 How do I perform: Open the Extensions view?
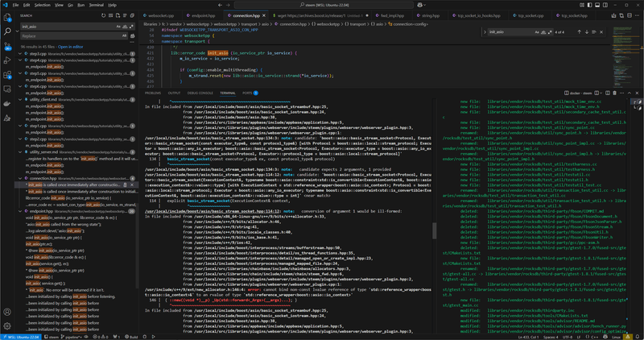click(x=7, y=75)
